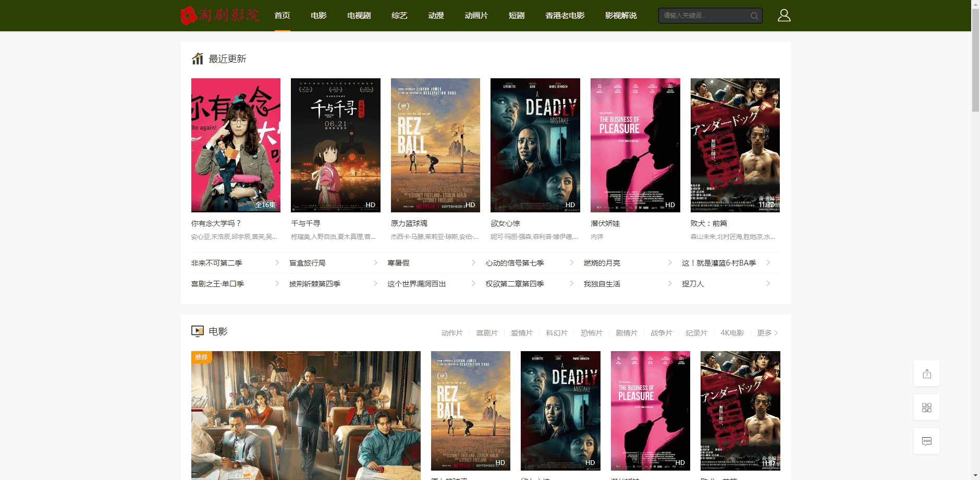Filter movies by 爱情片
The image size is (980, 480).
[x=522, y=333]
